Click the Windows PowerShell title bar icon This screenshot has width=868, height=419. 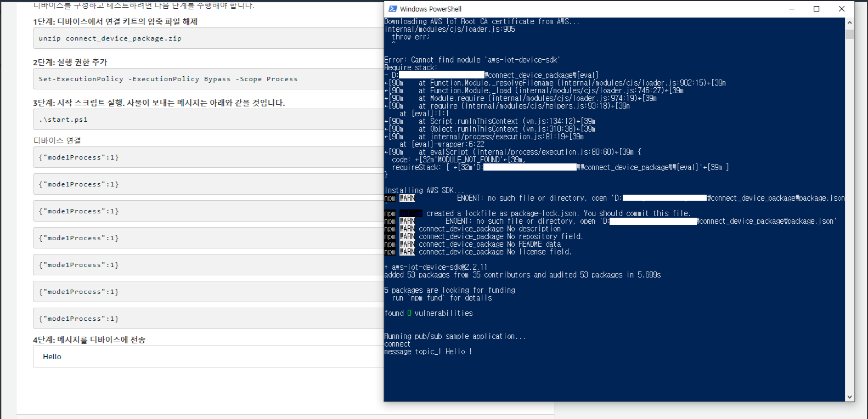click(x=393, y=9)
